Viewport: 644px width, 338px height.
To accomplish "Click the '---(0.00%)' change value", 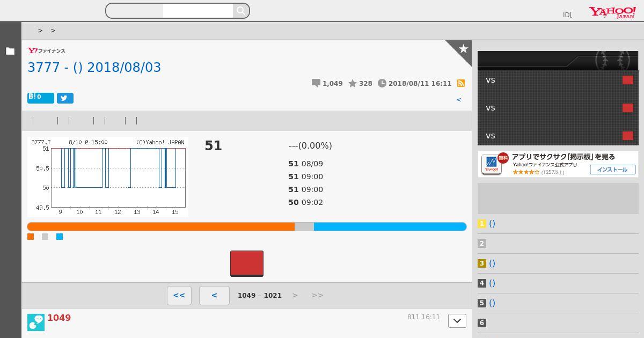I will click(310, 145).
